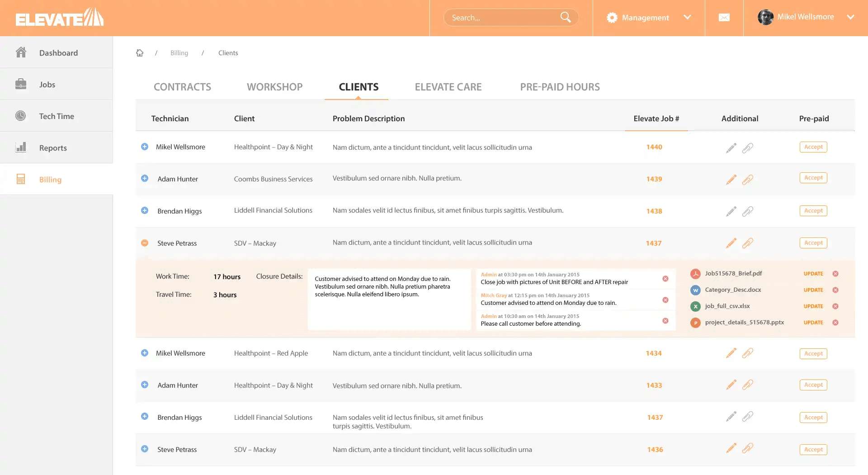The width and height of the screenshot is (868, 475).
Task: Click the Excel icon beside job_full_csv.xlsx
Action: [695, 306]
